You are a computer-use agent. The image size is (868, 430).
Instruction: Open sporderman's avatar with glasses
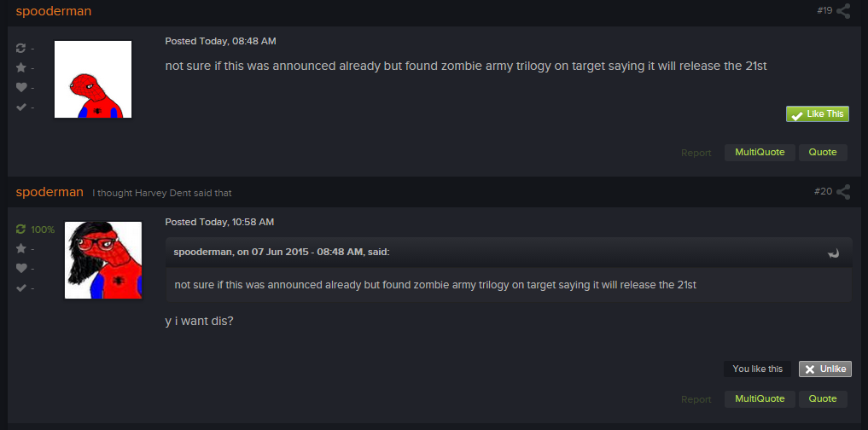click(x=103, y=260)
